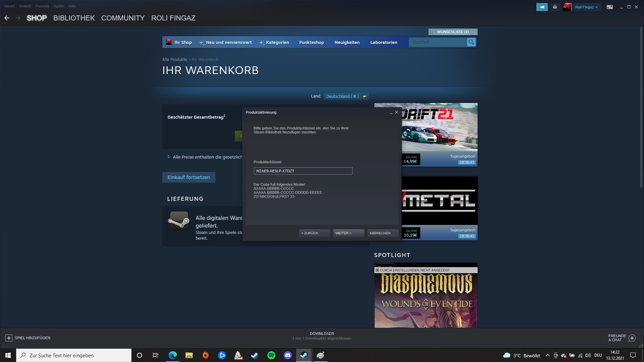644x362 pixels.
Task: Click the plus icon for Spiel hinzufügen
Action: [9, 338]
